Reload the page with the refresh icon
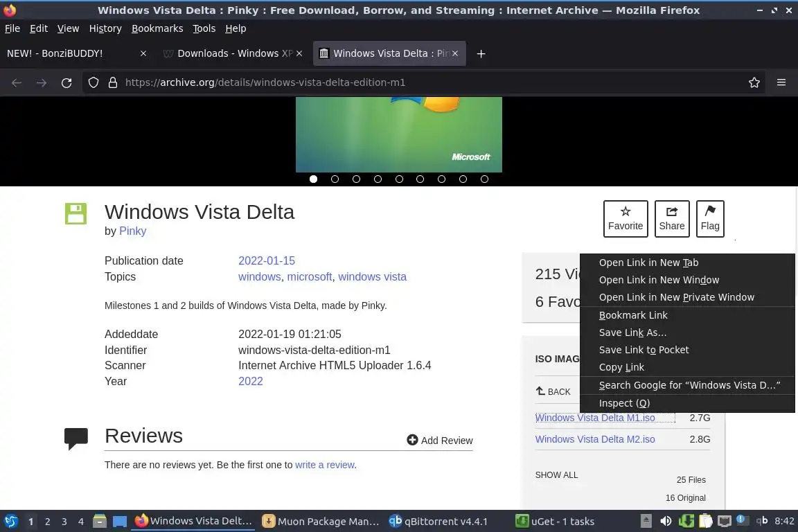 (x=66, y=82)
